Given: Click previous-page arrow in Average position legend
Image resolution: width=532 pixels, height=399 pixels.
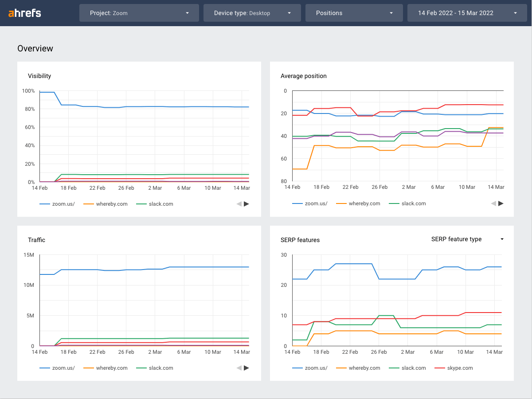Looking at the screenshot, I should pos(493,203).
